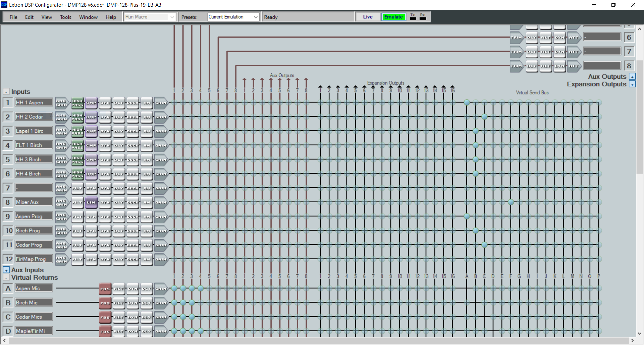Open the CMP block on HH 1 Aspen row
Image resolution: width=644 pixels, height=345 pixels.
(x=91, y=103)
